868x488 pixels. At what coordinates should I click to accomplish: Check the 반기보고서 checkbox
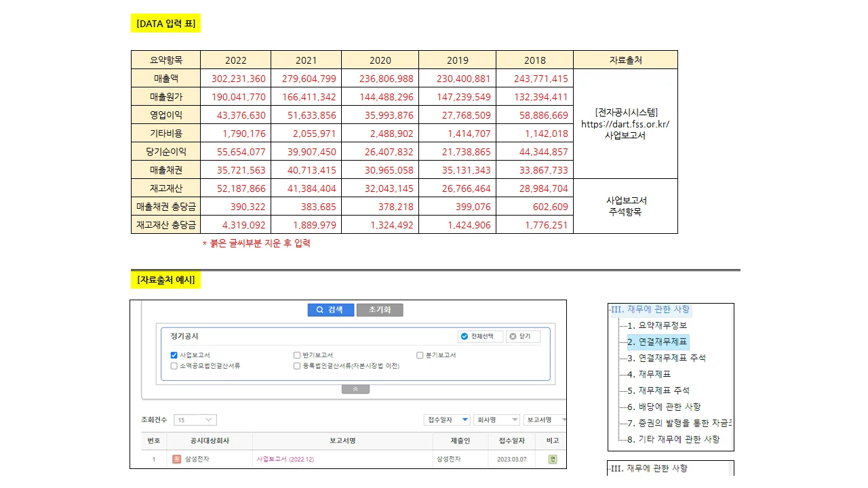coord(297,355)
